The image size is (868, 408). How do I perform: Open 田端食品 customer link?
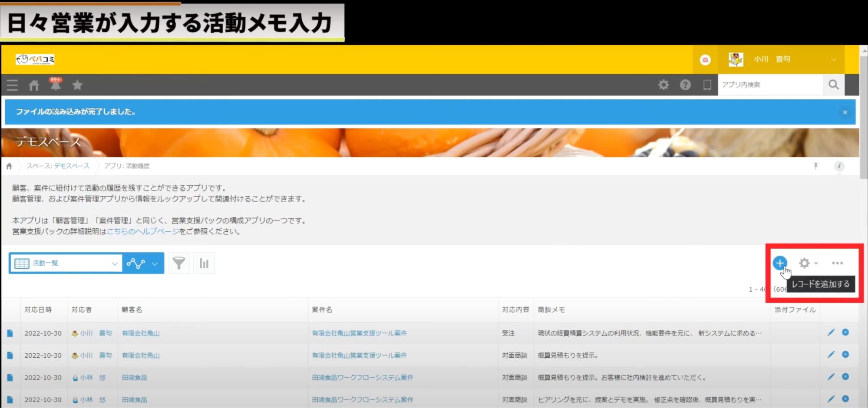[134, 378]
